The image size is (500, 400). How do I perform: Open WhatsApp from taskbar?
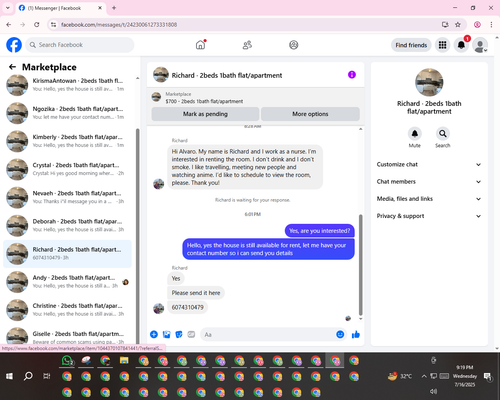(x=67, y=361)
